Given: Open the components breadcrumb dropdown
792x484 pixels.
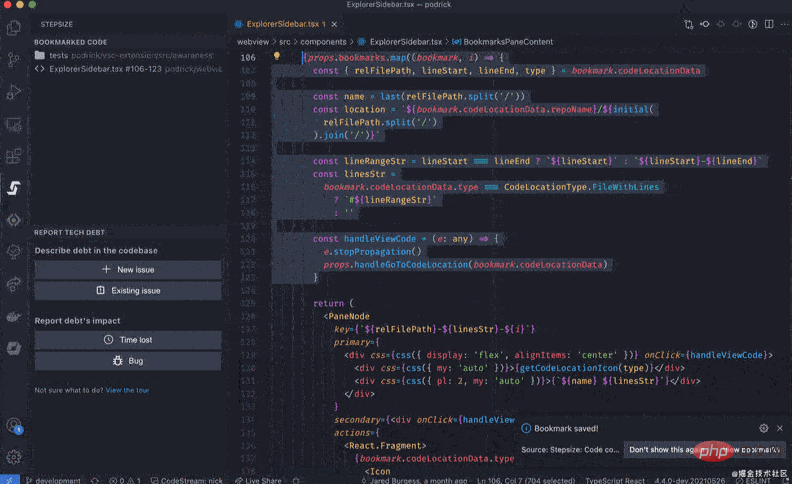Looking at the screenshot, I should point(325,42).
